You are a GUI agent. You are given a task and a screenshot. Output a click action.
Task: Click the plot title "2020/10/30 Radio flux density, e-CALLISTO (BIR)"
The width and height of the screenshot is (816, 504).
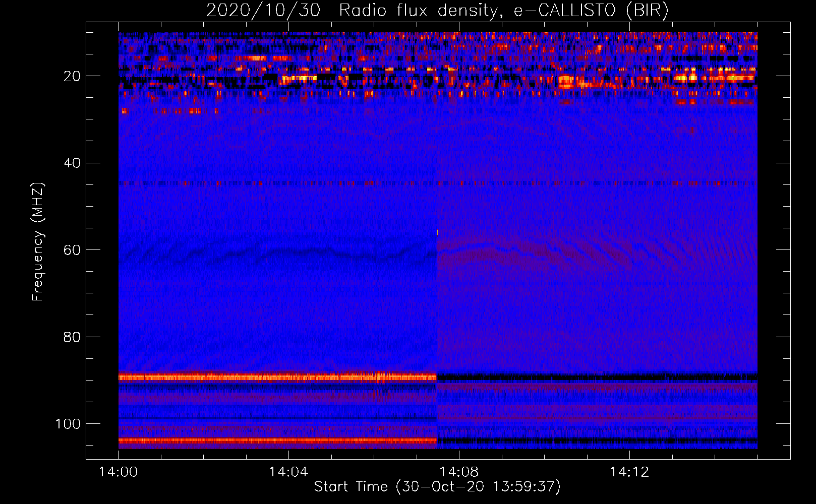pyautogui.click(x=437, y=10)
